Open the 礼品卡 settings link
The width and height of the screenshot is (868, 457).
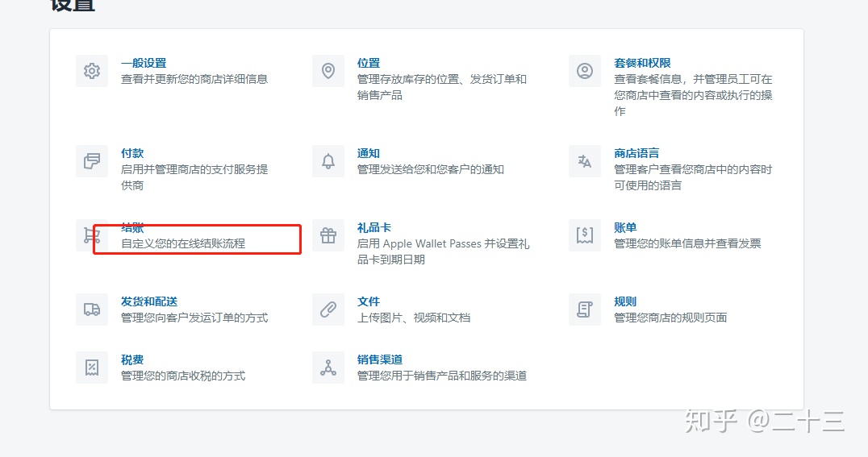tap(374, 227)
